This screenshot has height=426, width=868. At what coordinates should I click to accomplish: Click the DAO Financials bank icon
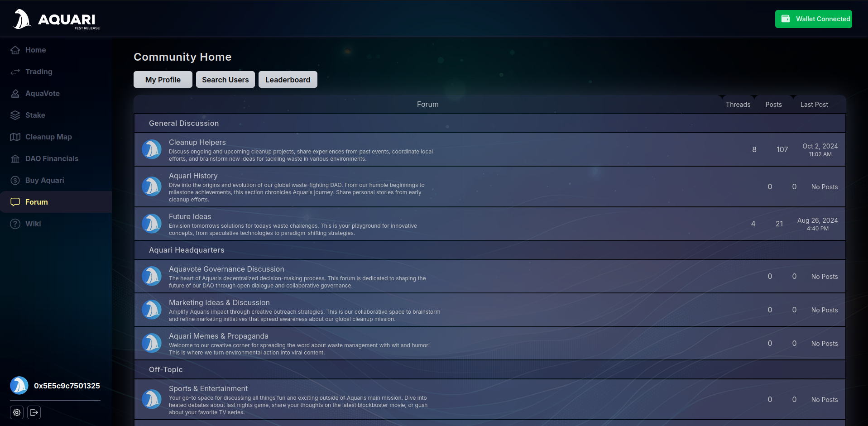(15, 158)
